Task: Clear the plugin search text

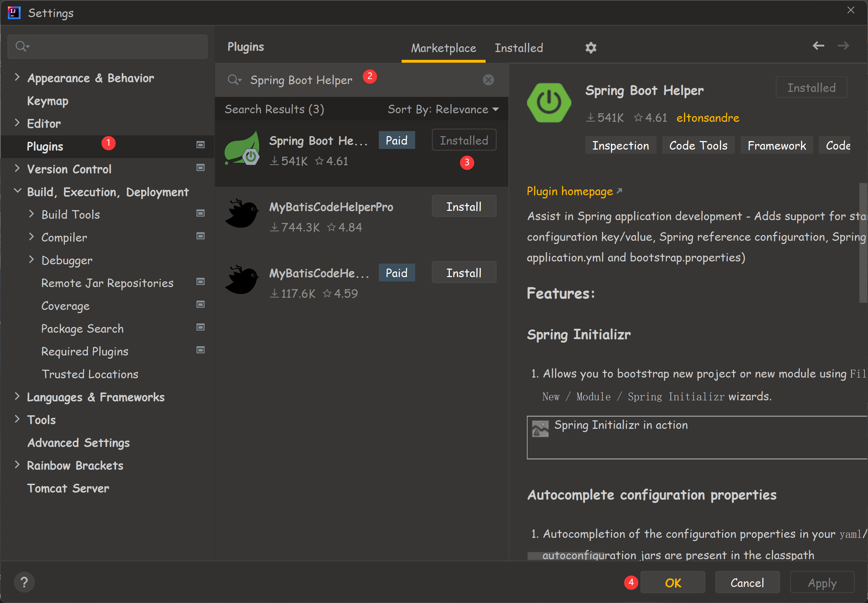Action: coord(488,80)
